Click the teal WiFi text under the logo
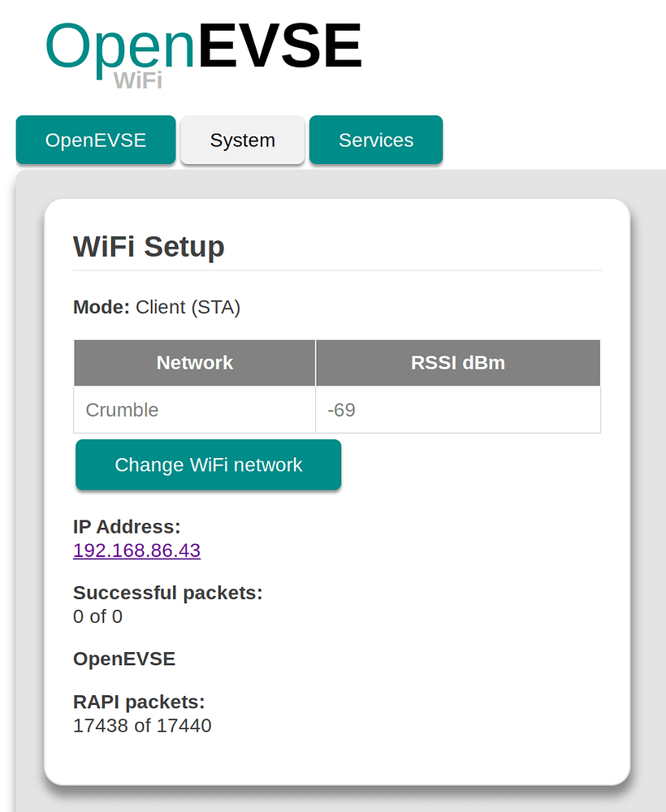The image size is (666, 812). tap(138, 80)
